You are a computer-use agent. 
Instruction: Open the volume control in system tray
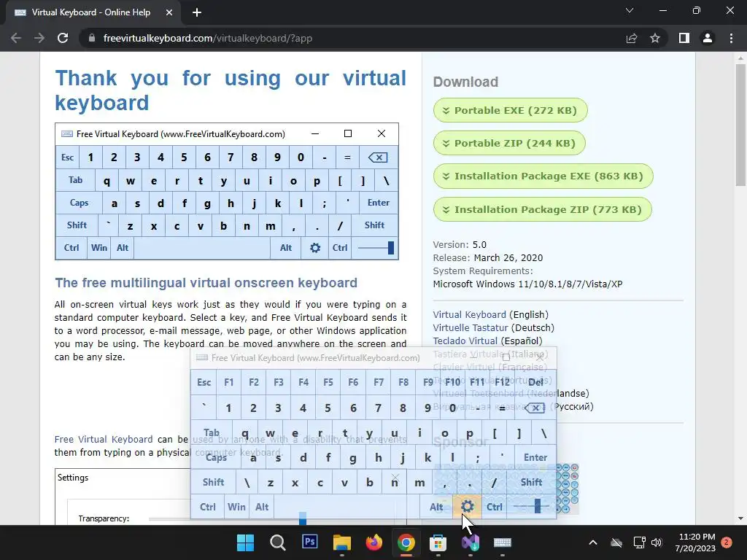tap(657, 542)
